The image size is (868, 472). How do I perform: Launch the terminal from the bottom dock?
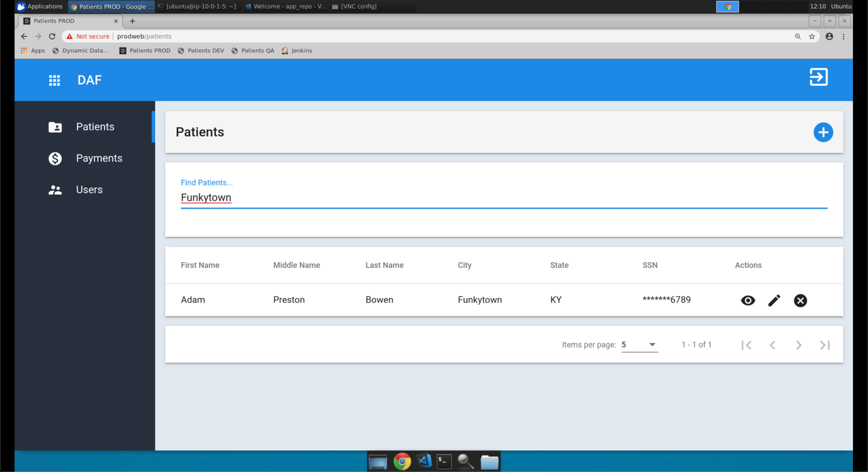pos(444,461)
